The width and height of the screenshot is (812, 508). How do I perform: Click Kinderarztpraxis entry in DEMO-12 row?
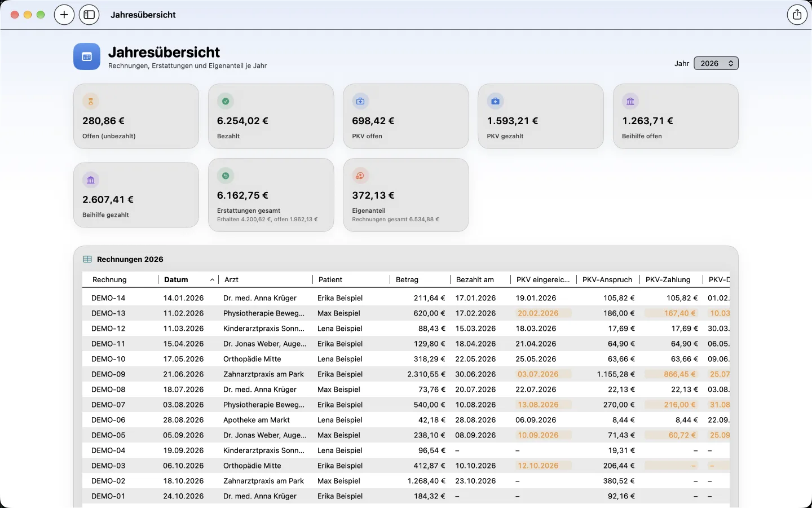[264, 329]
